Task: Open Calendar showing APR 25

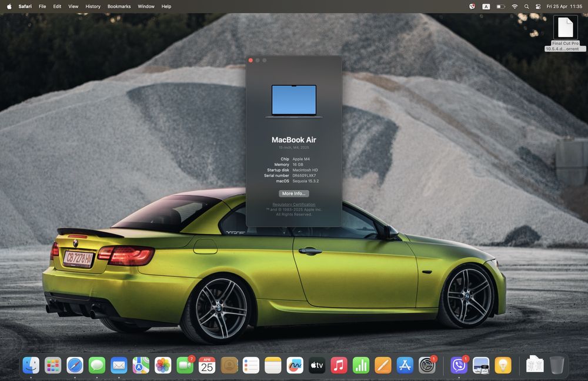Action: pyautogui.click(x=207, y=365)
